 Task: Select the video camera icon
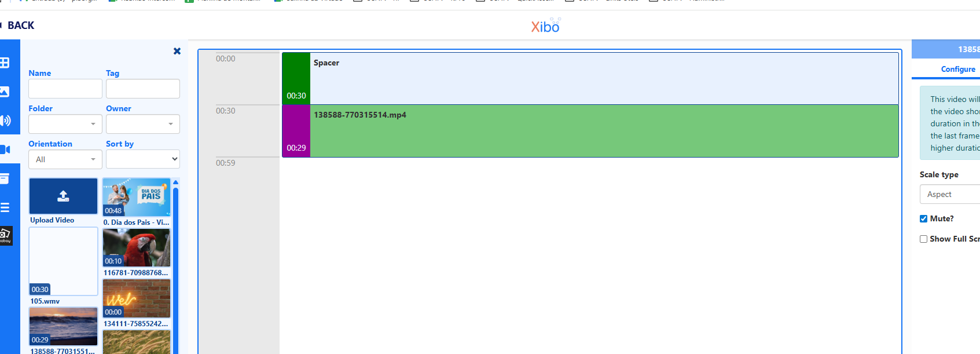[5, 149]
